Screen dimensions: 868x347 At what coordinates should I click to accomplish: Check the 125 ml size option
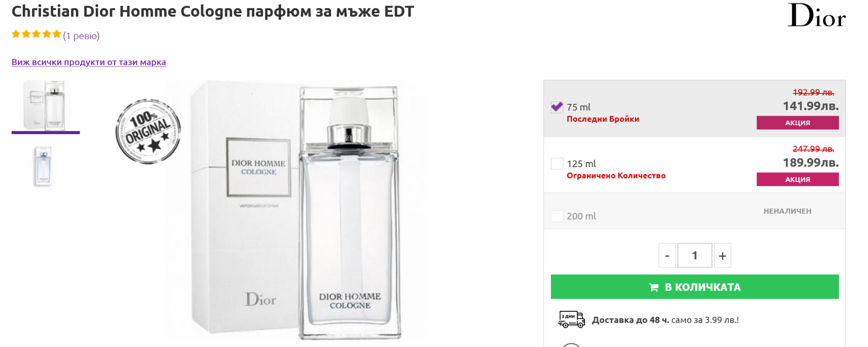click(x=557, y=164)
